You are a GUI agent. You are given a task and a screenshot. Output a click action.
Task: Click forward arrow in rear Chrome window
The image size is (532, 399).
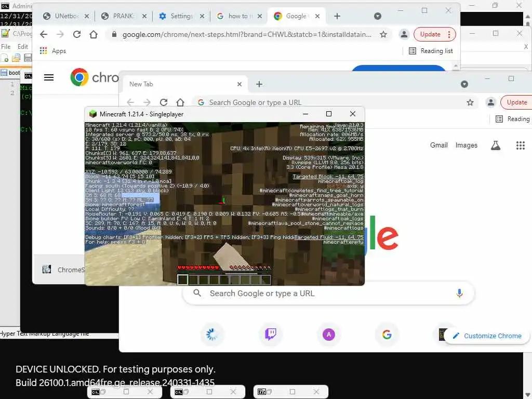[60, 34]
